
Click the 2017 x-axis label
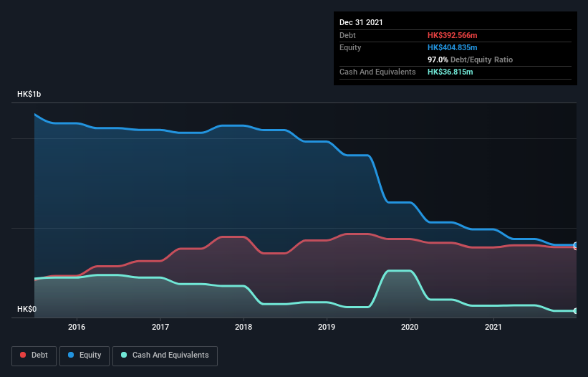[x=160, y=327]
